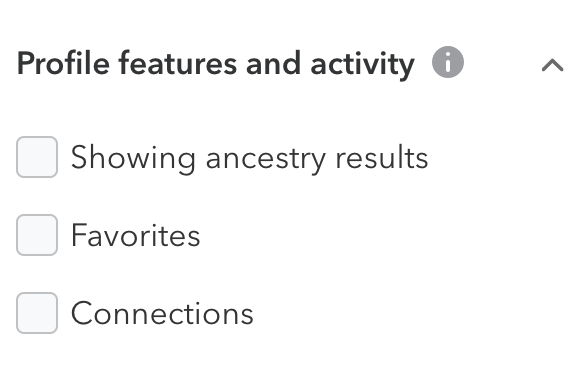Screen dimensions: 586x390
Task: Toggle the empty box left of Connections
Action: [x=37, y=313]
